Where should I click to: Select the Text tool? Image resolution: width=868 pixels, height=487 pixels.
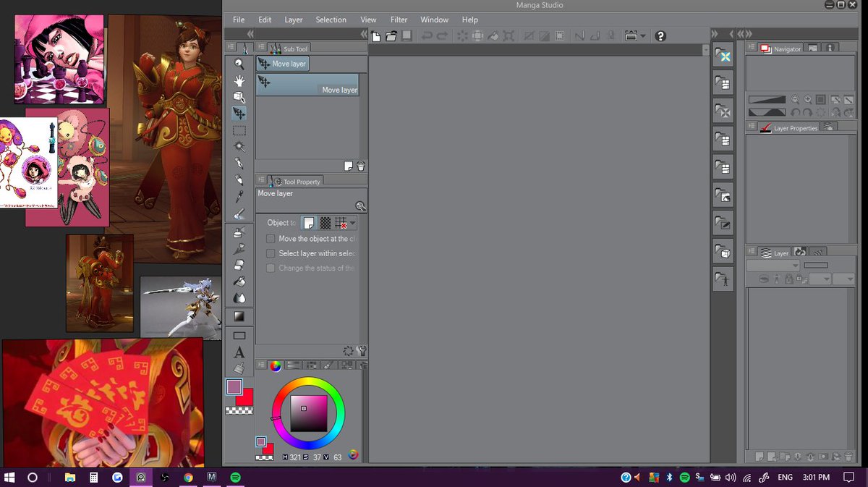click(x=239, y=352)
